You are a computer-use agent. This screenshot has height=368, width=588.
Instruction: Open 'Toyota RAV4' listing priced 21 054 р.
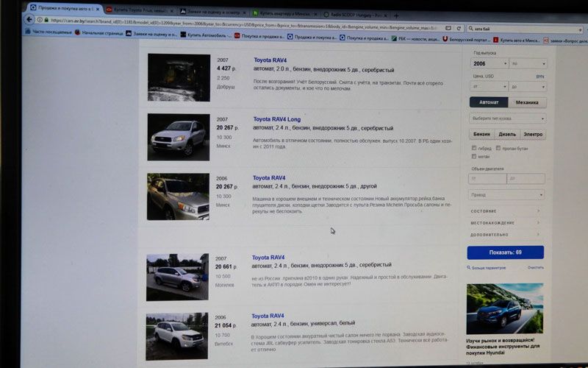tap(268, 316)
